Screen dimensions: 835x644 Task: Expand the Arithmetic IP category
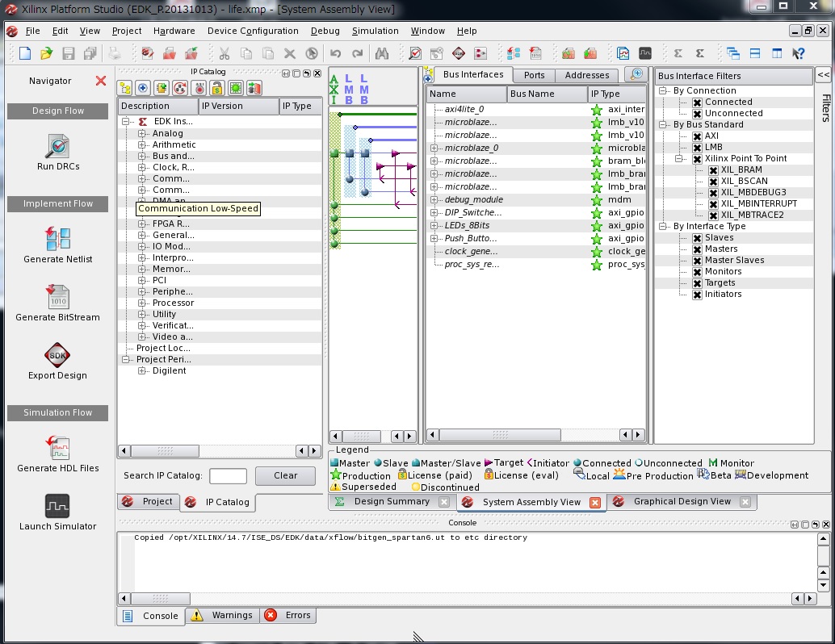coord(141,144)
